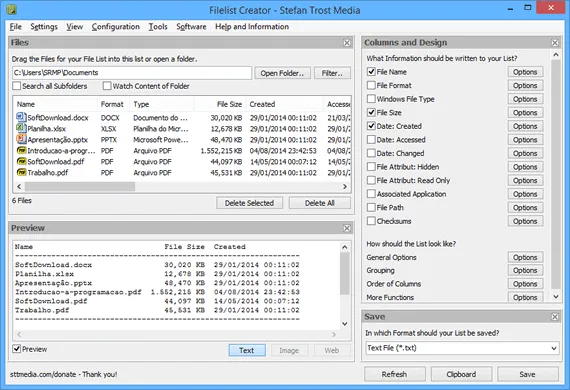Click the Open Folder button
570x390 pixels.
pyautogui.click(x=282, y=73)
